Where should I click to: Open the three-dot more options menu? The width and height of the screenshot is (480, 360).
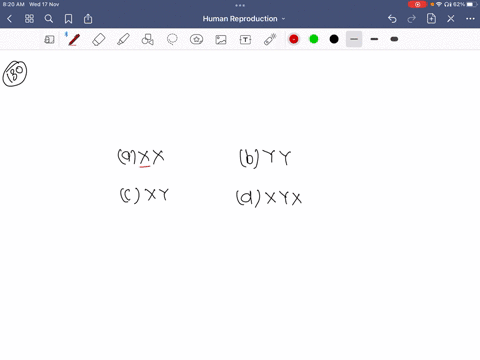point(470,19)
